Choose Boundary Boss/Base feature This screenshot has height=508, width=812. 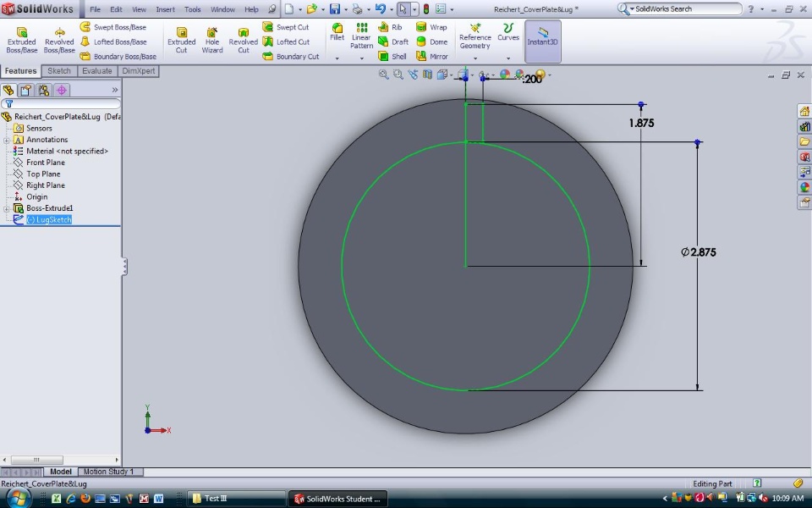pyautogui.click(x=118, y=56)
